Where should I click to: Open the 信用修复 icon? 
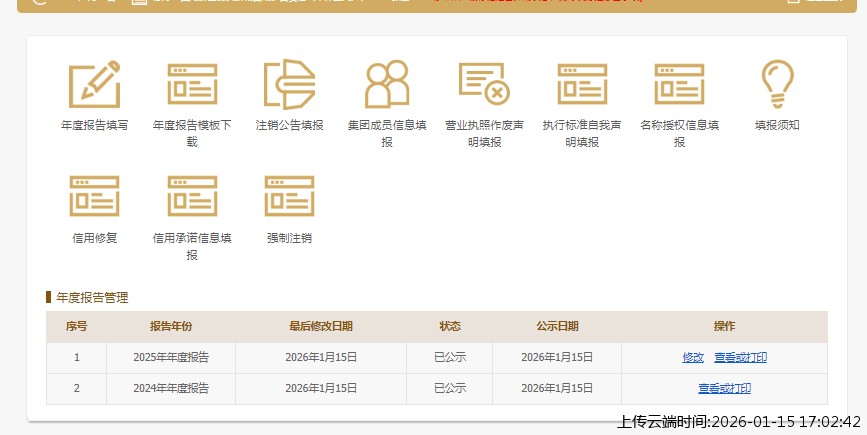(95, 196)
